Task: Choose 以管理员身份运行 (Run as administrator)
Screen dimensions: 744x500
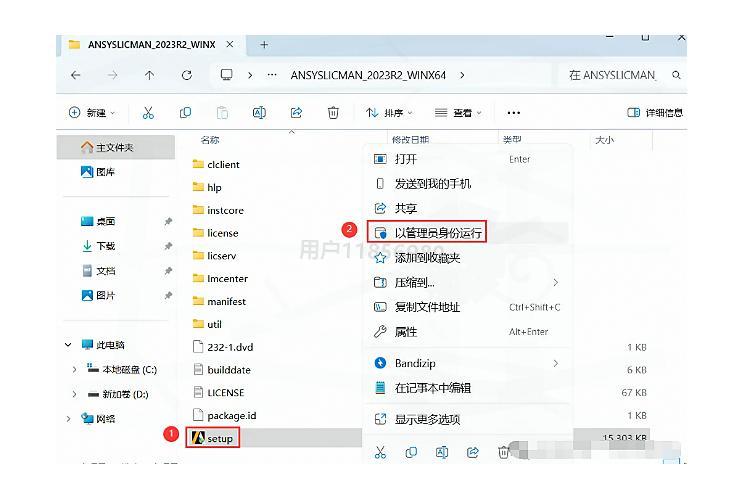Action: tap(469, 232)
